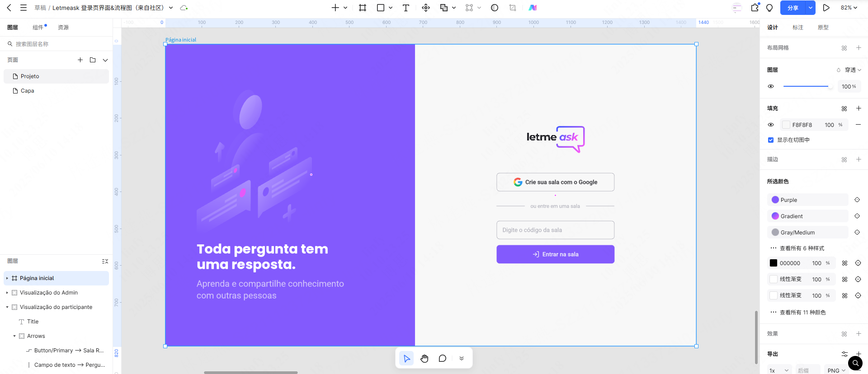Start the prototype preview play button

pos(826,8)
